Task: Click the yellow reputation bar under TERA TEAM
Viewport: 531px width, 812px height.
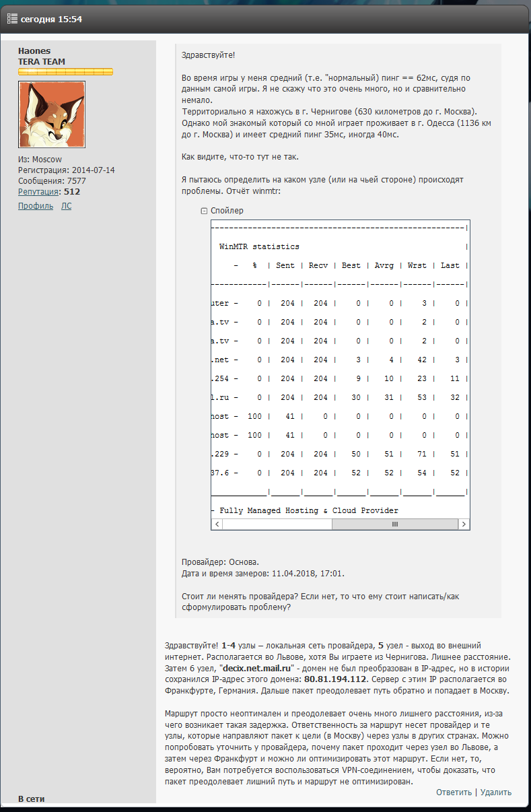Action: tap(65, 72)
